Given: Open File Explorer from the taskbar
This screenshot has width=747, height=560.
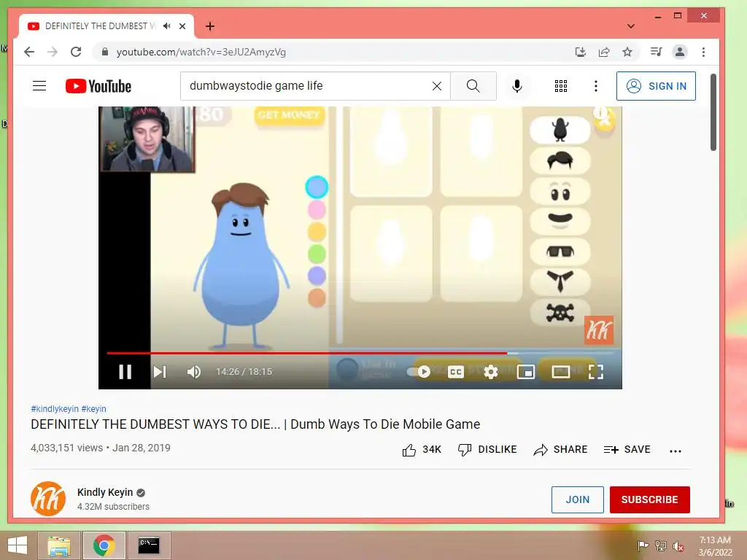Looking at the screenshot, I should tap(59, 545).
